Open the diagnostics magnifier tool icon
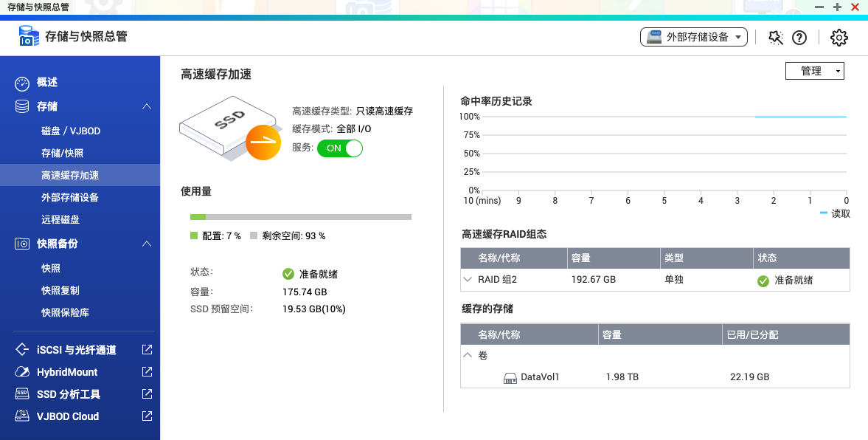Screen dimensions: 868x440 coord(774,37)
